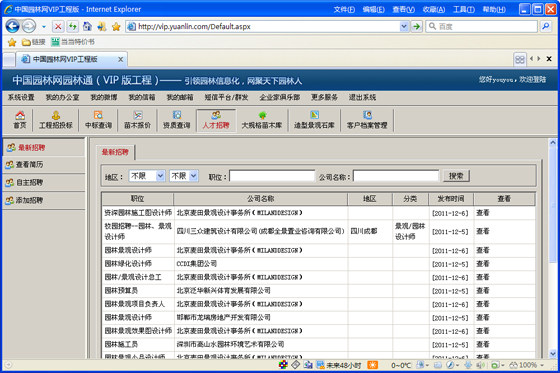Click the 搜索 search button
560x373 pixels.
(x=456, y=176)
